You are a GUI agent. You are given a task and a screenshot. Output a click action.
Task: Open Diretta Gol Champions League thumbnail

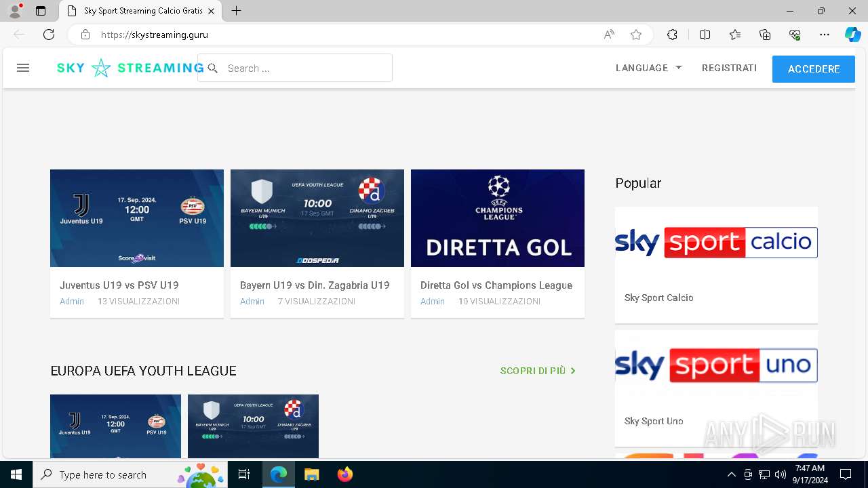tap(498, 218)
